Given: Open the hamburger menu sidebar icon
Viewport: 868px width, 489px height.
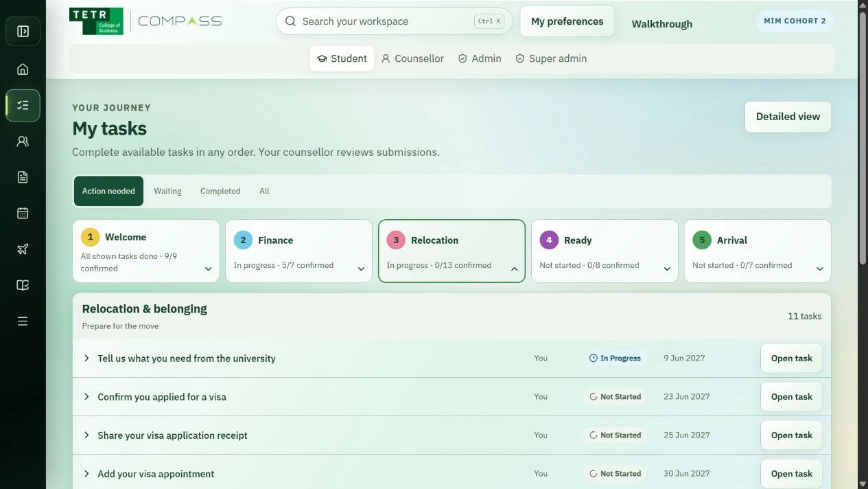Looking at the screenshot, I should 23,321.
